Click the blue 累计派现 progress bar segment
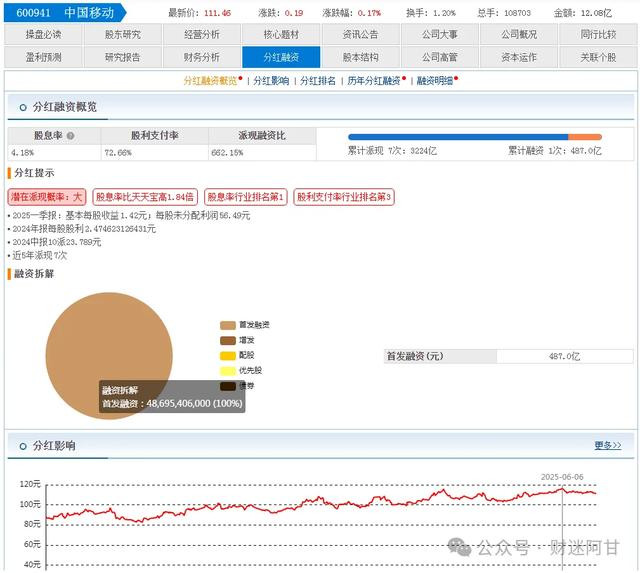 [x=458, y=137]
